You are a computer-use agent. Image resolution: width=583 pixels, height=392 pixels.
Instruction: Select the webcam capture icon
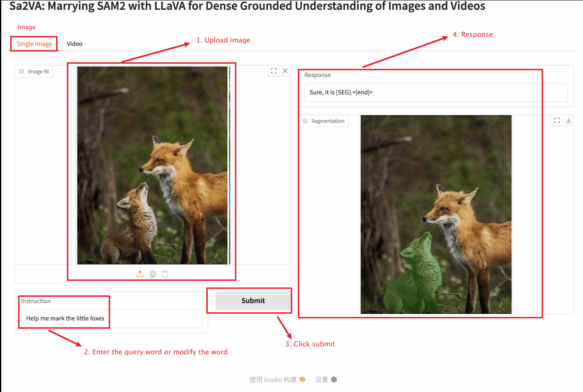click(153, 274)
